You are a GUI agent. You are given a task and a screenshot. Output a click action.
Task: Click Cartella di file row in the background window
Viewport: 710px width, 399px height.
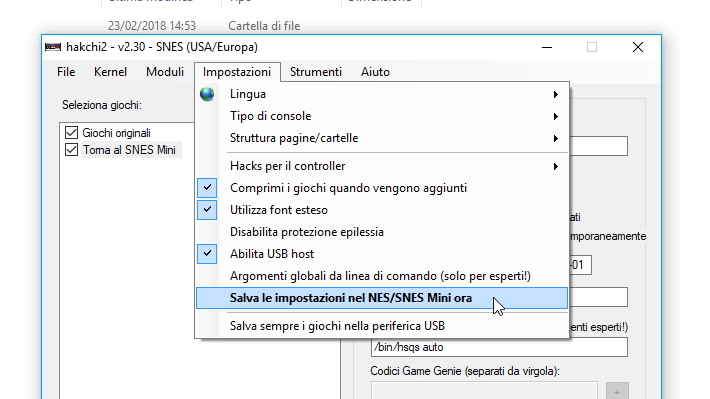click(264, 26)
